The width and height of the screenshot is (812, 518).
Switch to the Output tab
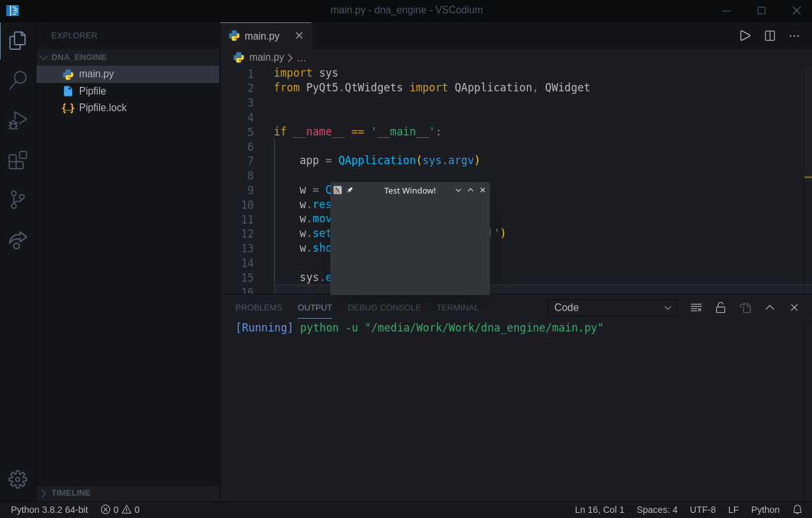(x=315, y=308)
